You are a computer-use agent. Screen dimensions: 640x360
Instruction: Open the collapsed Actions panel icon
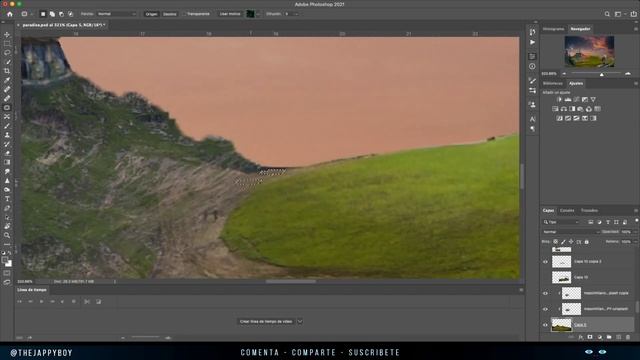(x=532, y=42)
